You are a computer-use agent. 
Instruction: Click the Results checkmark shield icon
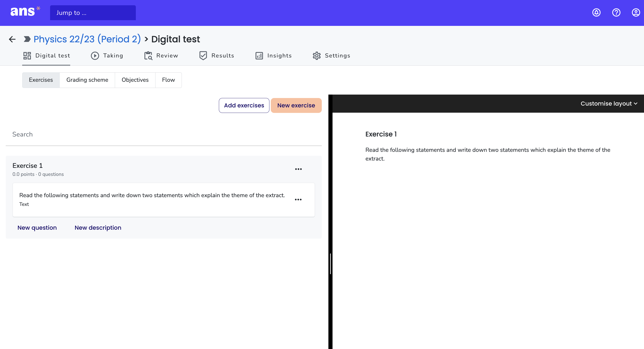[x=203, y=56]
